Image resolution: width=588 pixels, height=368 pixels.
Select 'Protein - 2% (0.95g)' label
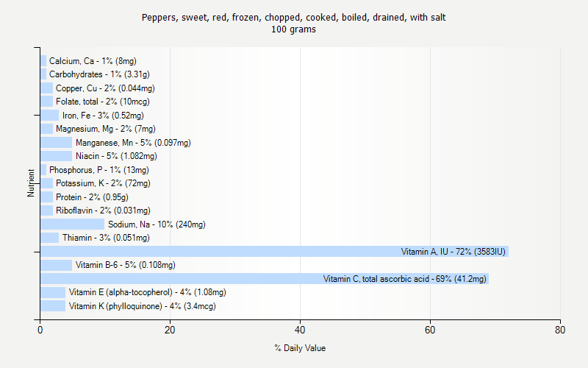click(93, 197)
